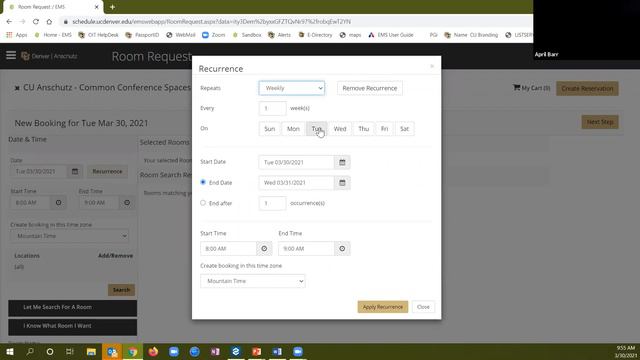This screenshot has height=360, width=640.
Task: Open a new browser tab
Action: (112, 7)
